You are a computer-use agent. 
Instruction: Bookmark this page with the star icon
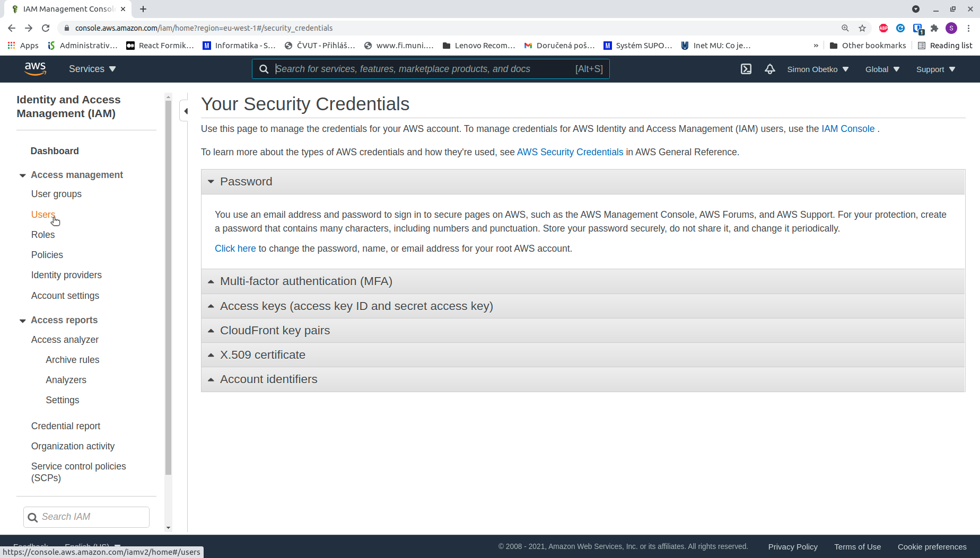click(x=862, y=28)
